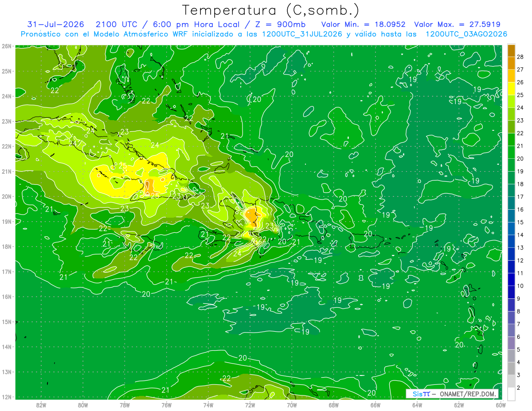
Task: Click the "80W" longitude axis label
Action: [83, 405]
